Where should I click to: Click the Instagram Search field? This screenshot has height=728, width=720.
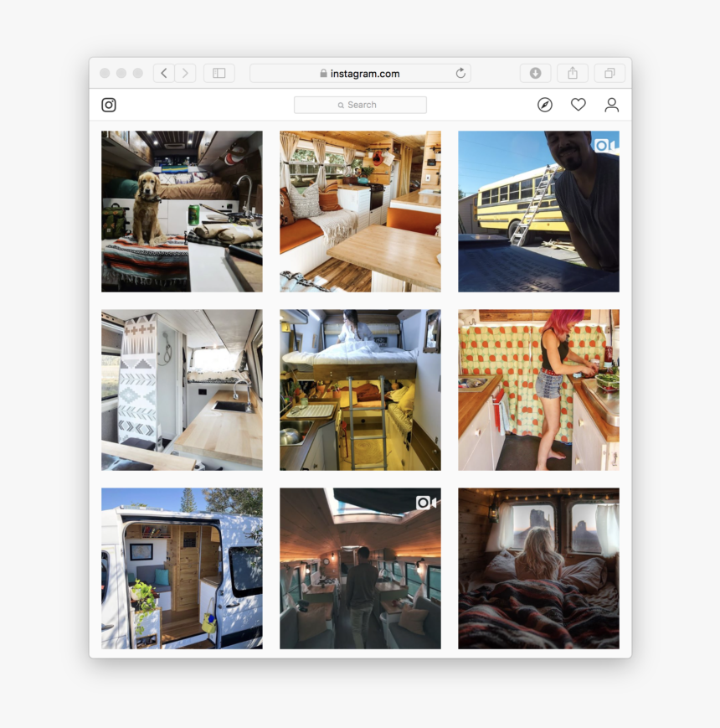(x=360, y=105)
